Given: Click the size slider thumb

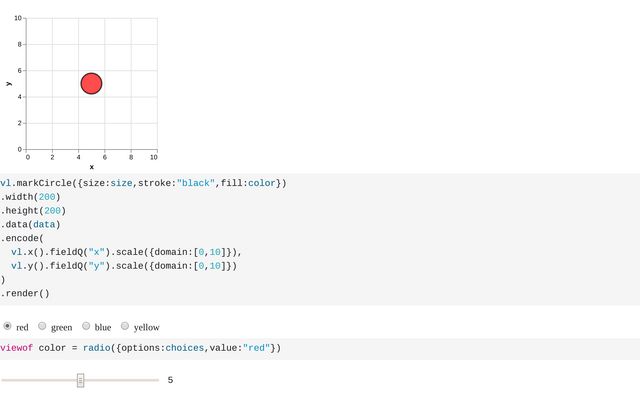Looking at the screenshot, I should pyautogui.click(x=81, y=380).
